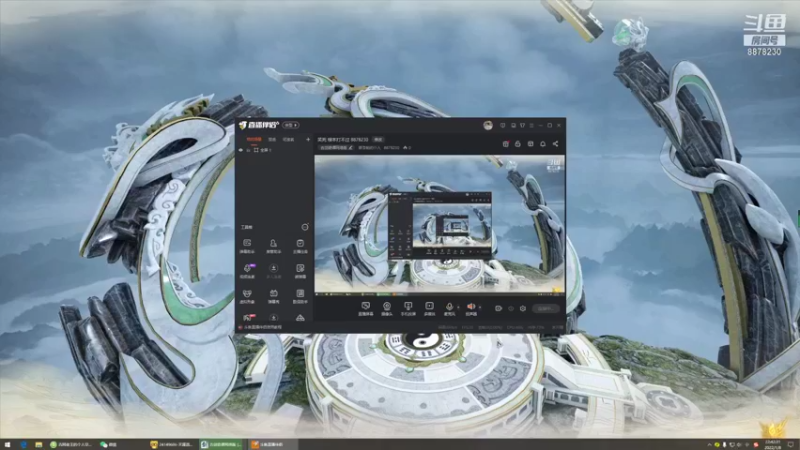Click the live preview thumbnail area
Image resolution: width=800 pixels, height=450 pixels.
(x=439, y=224)
